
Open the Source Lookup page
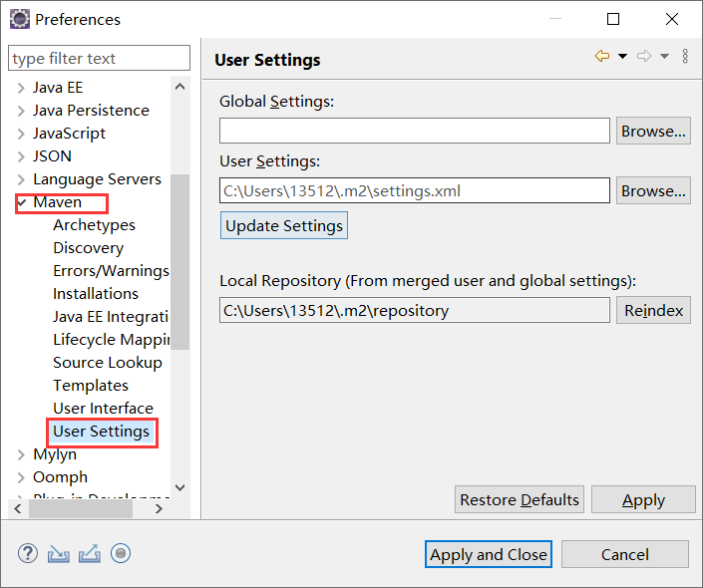pos(108,363)
